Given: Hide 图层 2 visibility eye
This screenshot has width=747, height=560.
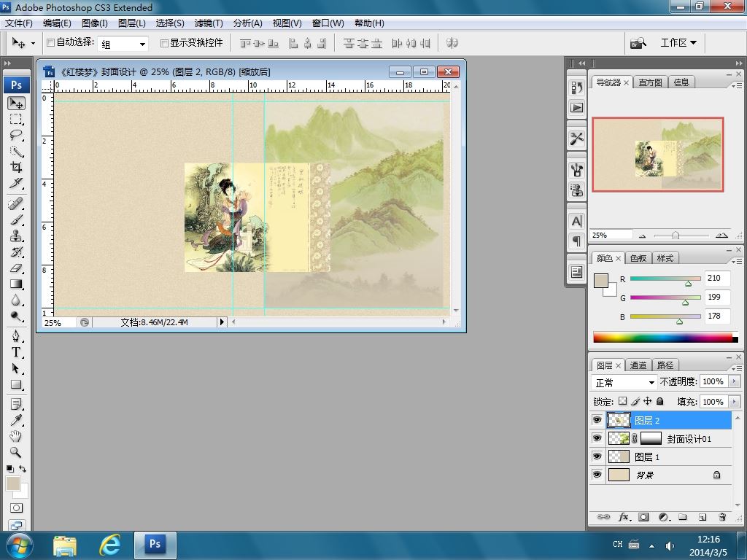Looking at the screenshot, I should 597,420.
